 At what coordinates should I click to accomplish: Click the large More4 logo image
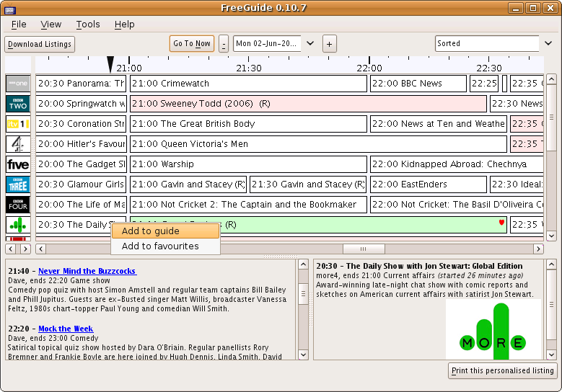click(x=493, y=329)
